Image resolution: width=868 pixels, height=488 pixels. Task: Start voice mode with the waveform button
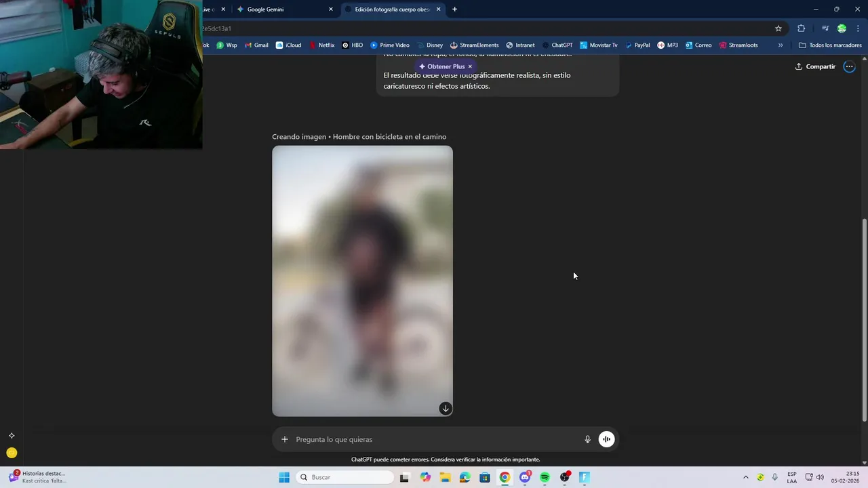[x=606, y=439]
